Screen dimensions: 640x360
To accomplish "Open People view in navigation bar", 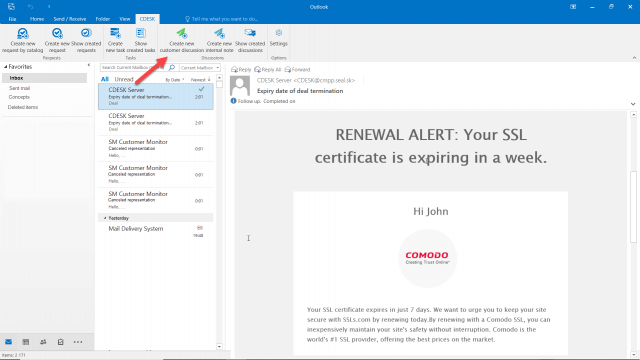I will click(43, 342).
